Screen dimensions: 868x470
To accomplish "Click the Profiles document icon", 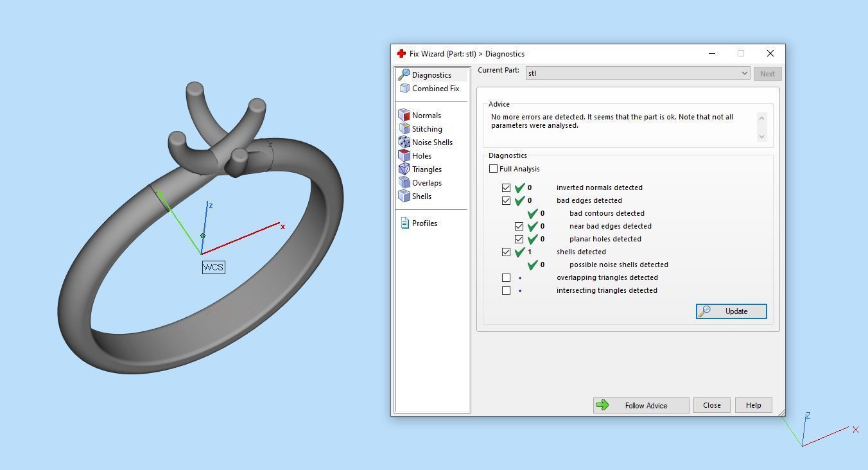I will pos(404,223).
